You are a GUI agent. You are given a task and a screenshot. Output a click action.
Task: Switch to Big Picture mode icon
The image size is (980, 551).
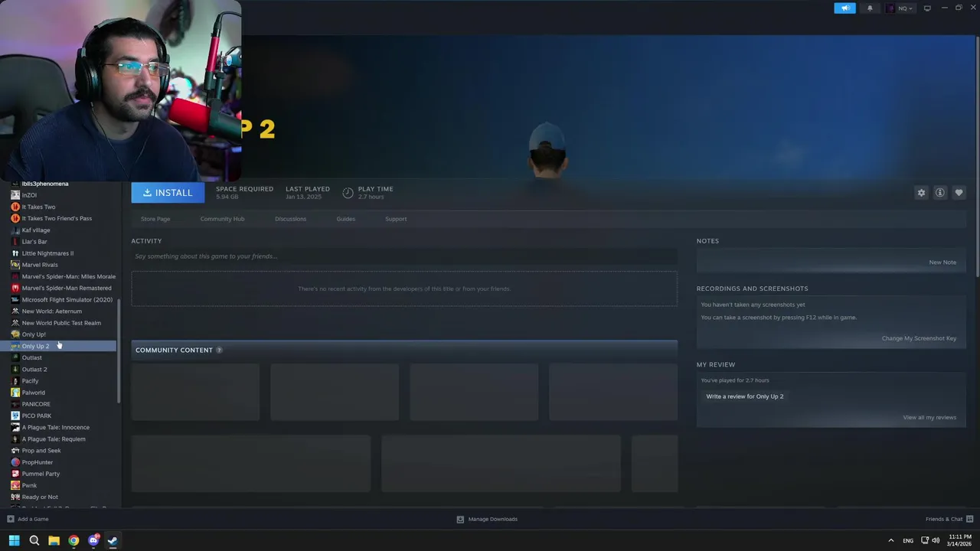tap(927, 8)
